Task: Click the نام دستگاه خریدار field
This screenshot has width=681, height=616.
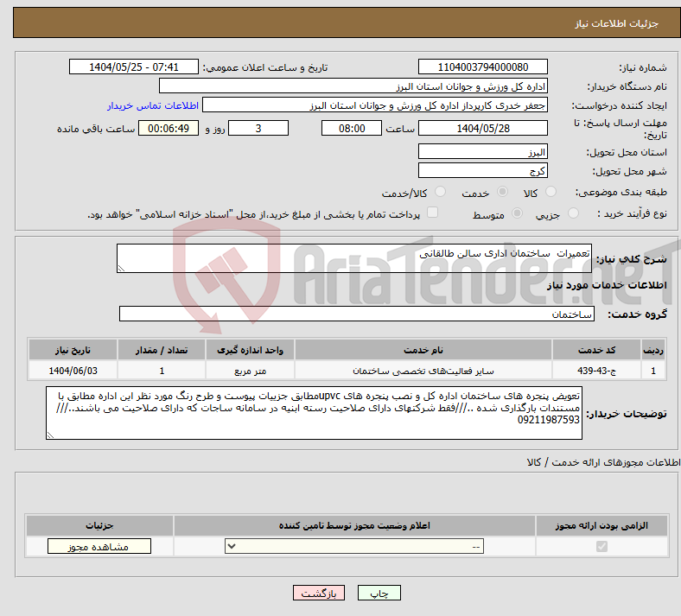Action: (353, 86)
